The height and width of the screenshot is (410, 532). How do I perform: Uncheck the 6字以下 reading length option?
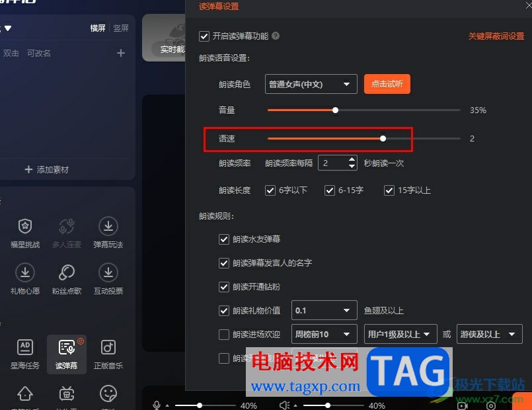click(x=270, y=190)
